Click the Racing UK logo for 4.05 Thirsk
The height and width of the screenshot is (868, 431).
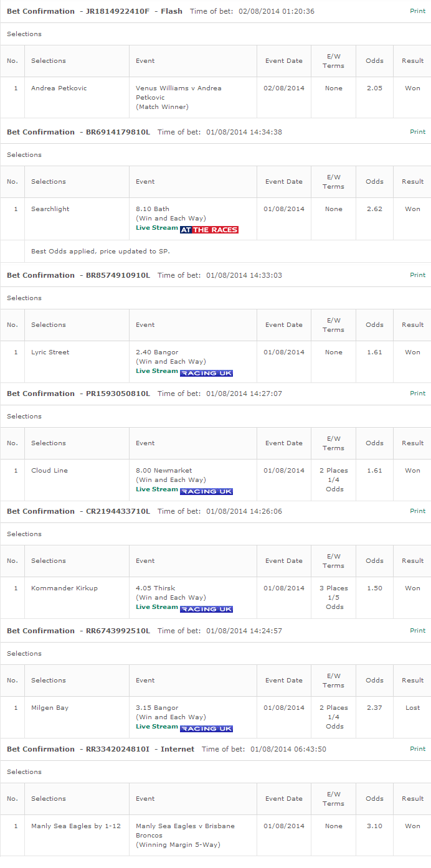pos(206,609)
